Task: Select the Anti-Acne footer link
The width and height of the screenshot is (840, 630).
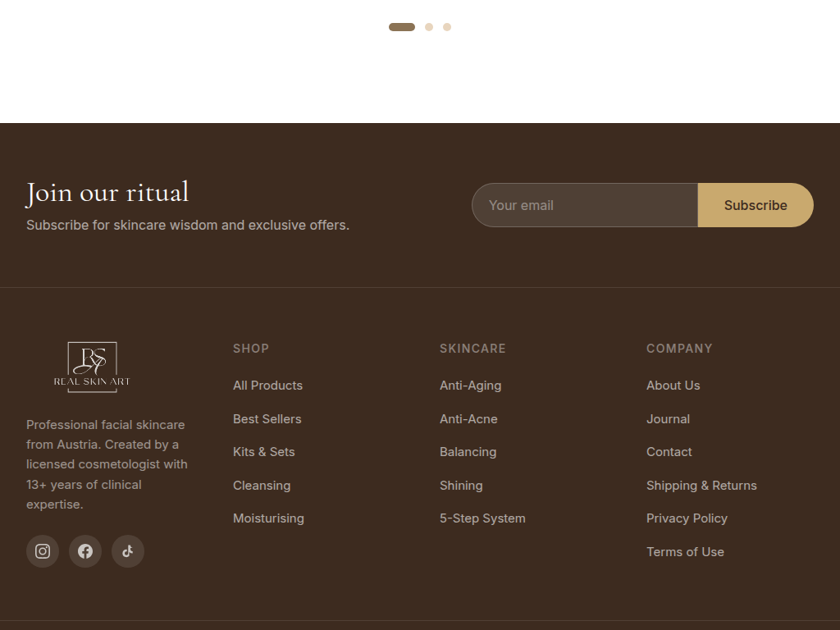Action: pyautogui.click(x=468, y=419)
